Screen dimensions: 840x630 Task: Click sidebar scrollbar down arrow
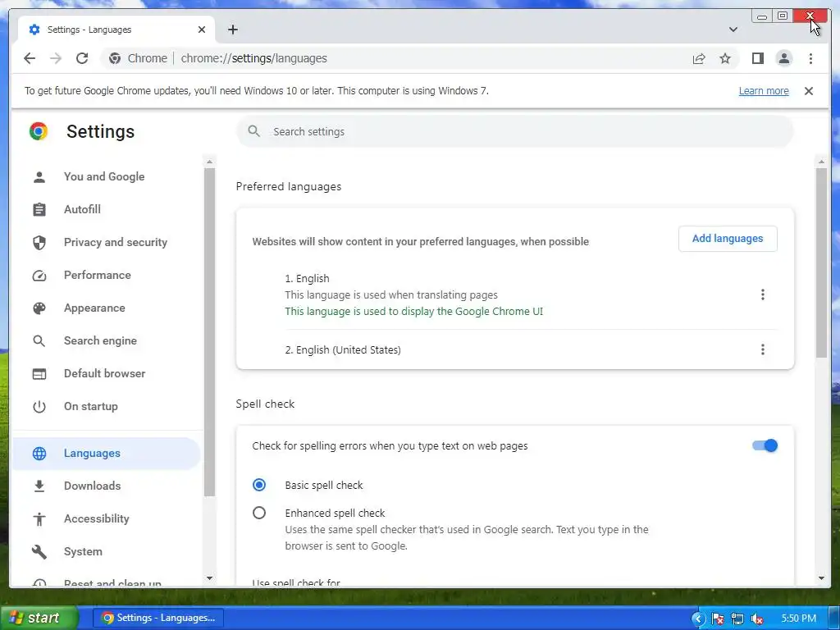point(209,578)
